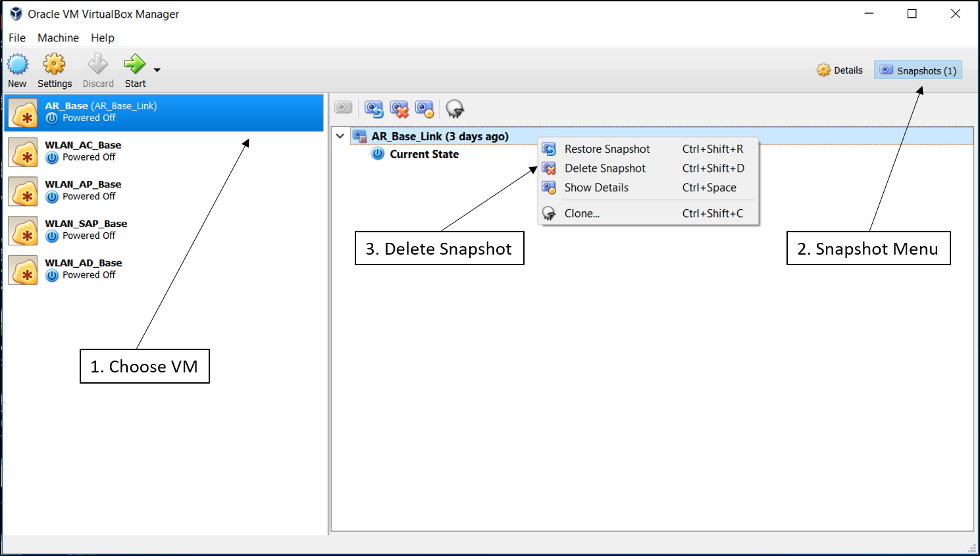Image resolution: width=980 pixels, height=556 pixels.
Task: Open Settings gear in toolbar
Action: click(55, 64)
